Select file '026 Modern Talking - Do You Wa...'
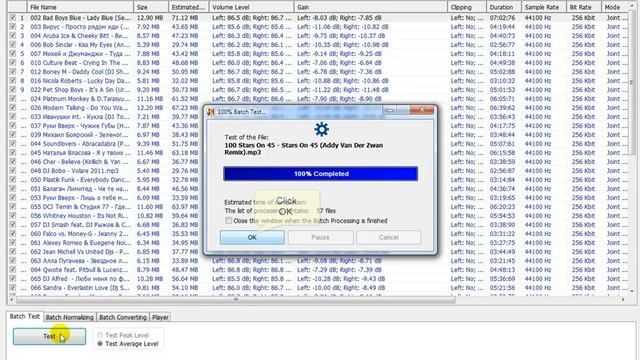 (80, 108)
